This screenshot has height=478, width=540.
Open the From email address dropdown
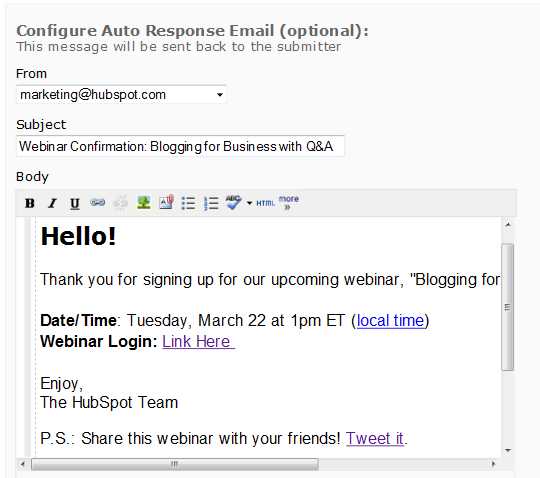coord(121,95)
